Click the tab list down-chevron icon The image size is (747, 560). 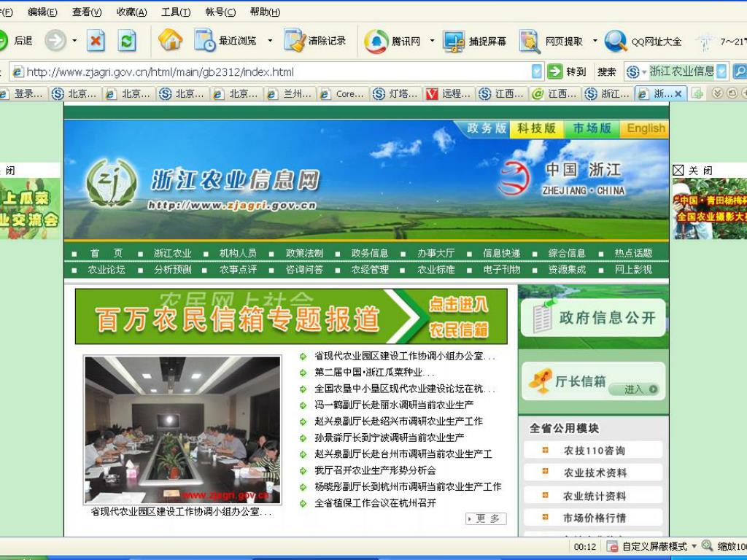[x=717, y=94]
